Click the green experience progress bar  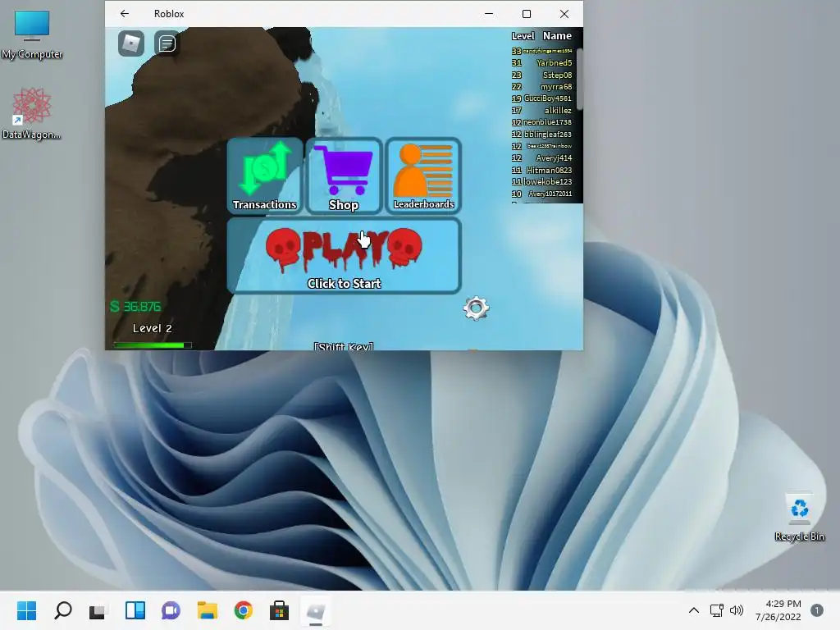152,345
